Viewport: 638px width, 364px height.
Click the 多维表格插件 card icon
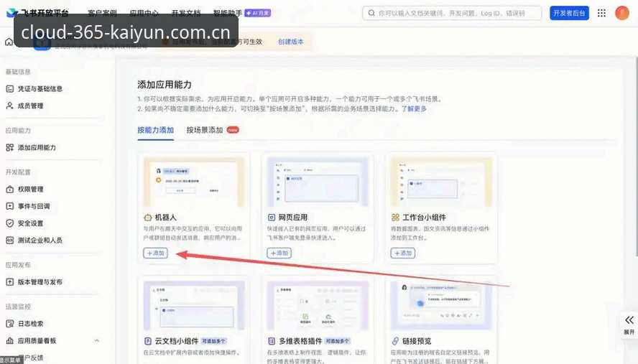[x=272, y=341]
